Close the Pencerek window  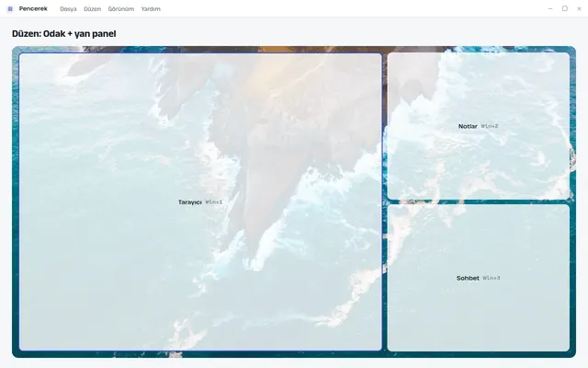[x=579, y=8]
